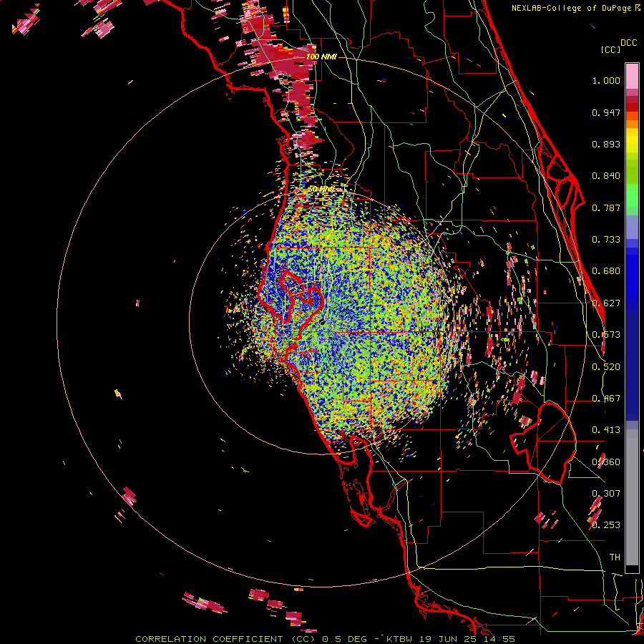644x644 pixels.
Task: Click the [CC] units label
Action: (610, 49)
